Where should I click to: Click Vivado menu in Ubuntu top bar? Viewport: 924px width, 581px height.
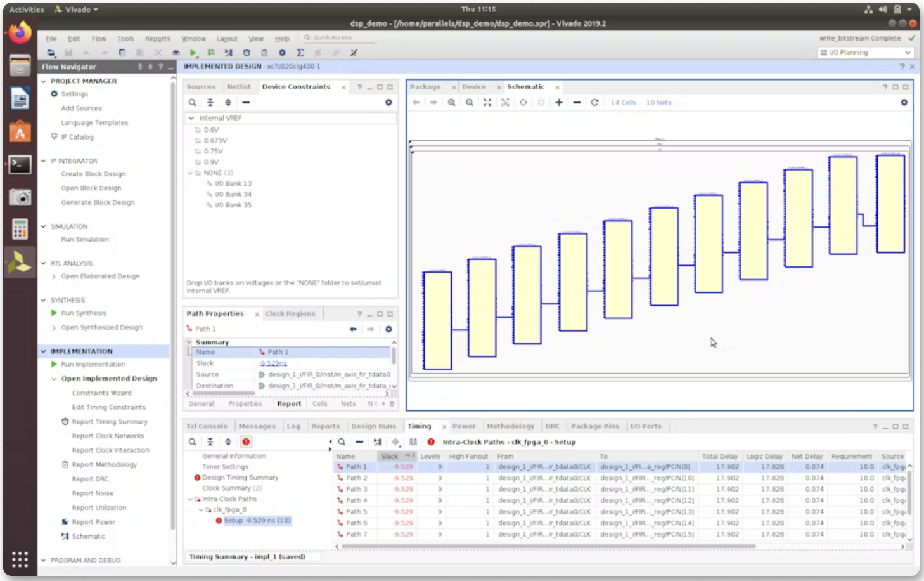point(76,10)
